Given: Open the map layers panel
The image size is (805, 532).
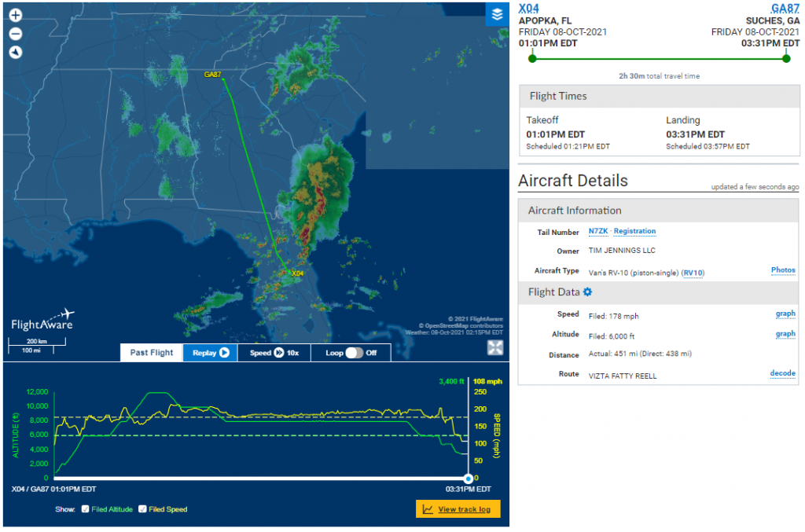Looking at the screenshot, I should pos(496,15).
